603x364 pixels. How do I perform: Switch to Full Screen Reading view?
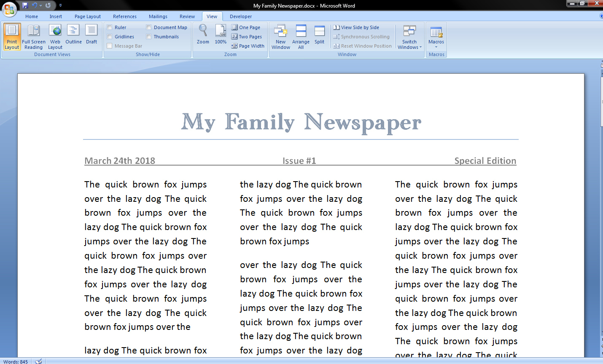34,37
